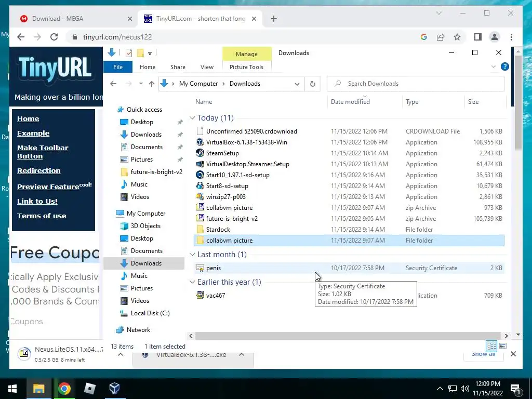Collapse the Earlier this year group

click(192, 282)
